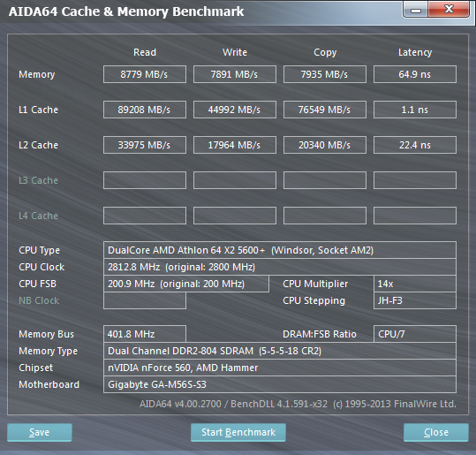
Task: Select the L1 Cache Read result box
Action: pyautogui.click(x=145, y=110)
